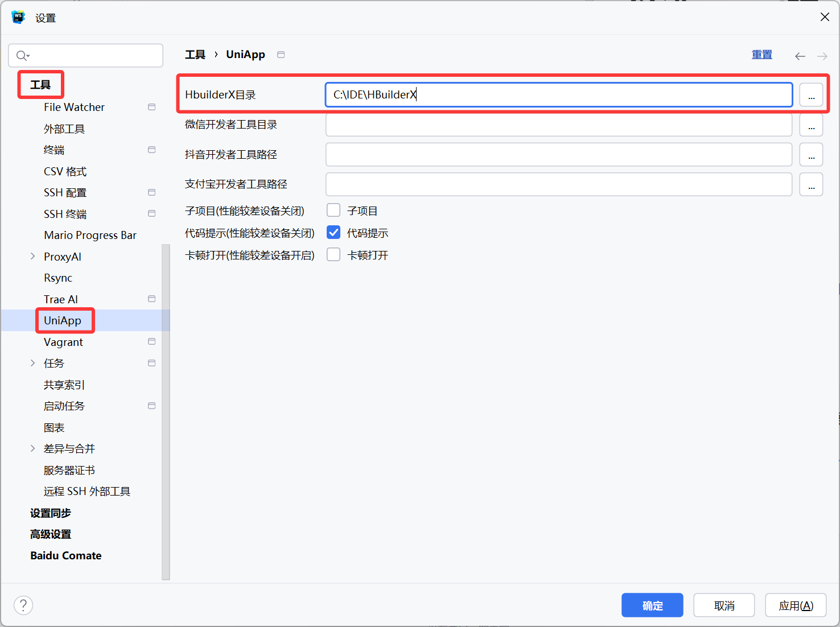The height and width of the screenshot is (627, 840).
Task: Click the 支付宝开发者工具路径 field
Action: coord(559,184)
